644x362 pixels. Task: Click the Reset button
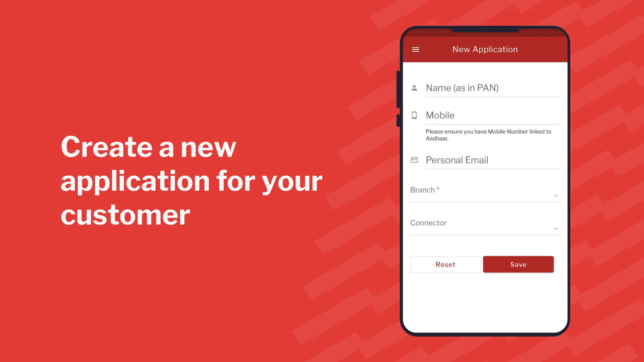(445, 264)
